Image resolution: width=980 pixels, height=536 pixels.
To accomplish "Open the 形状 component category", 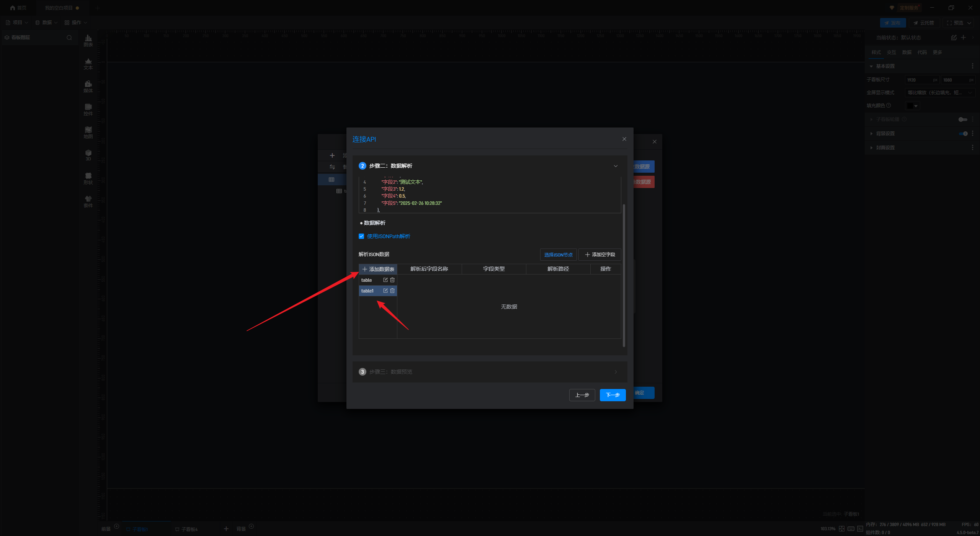I will point(88,178).
